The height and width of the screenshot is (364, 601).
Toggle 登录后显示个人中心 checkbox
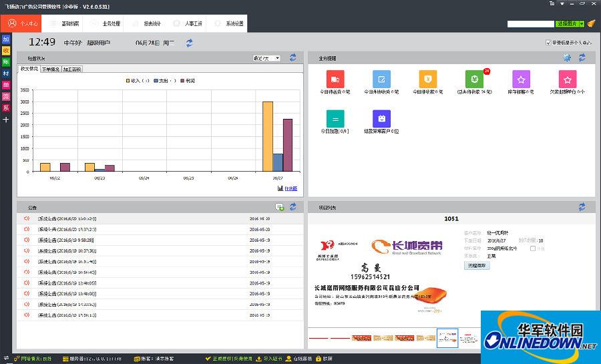pos(548,43)
